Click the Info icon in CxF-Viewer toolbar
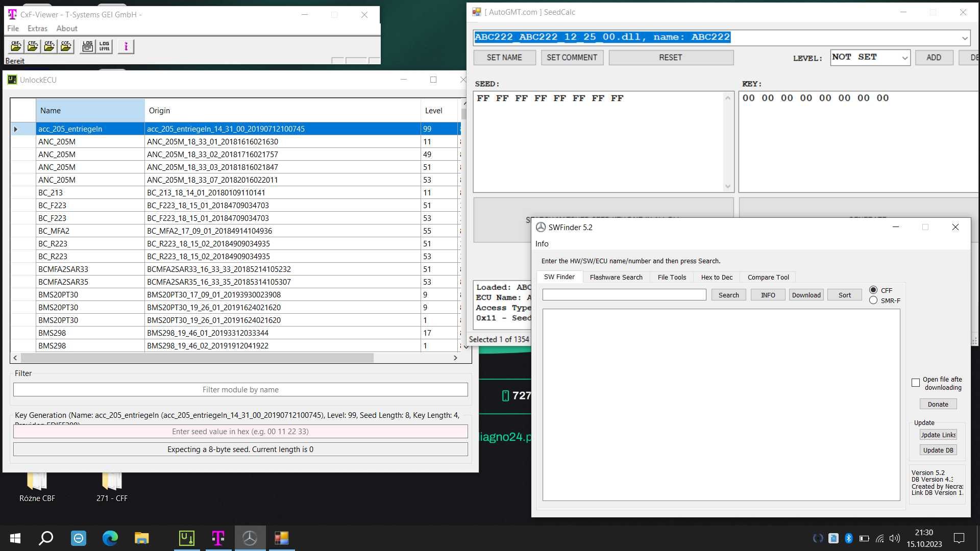The image size is (980, 551). (x=127, y=46)
